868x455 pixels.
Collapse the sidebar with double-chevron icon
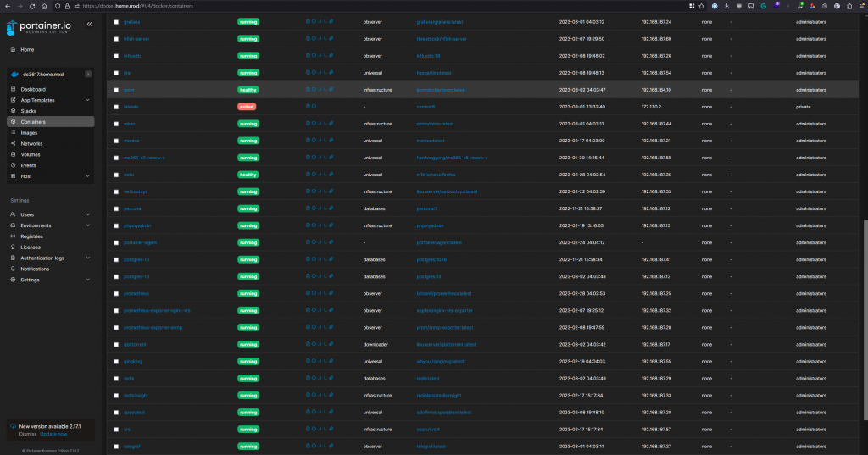click(x=89, y=25)
